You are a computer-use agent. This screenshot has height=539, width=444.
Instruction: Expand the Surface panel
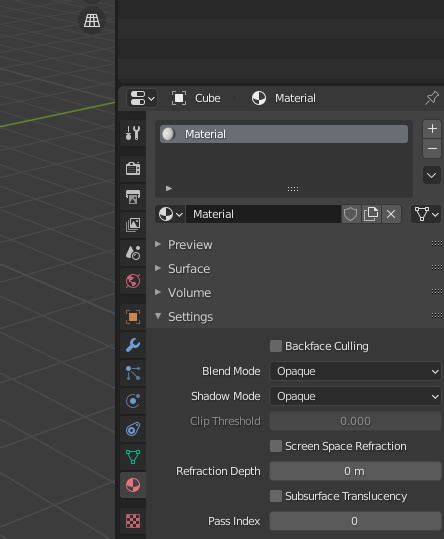[x=189, y=268]
